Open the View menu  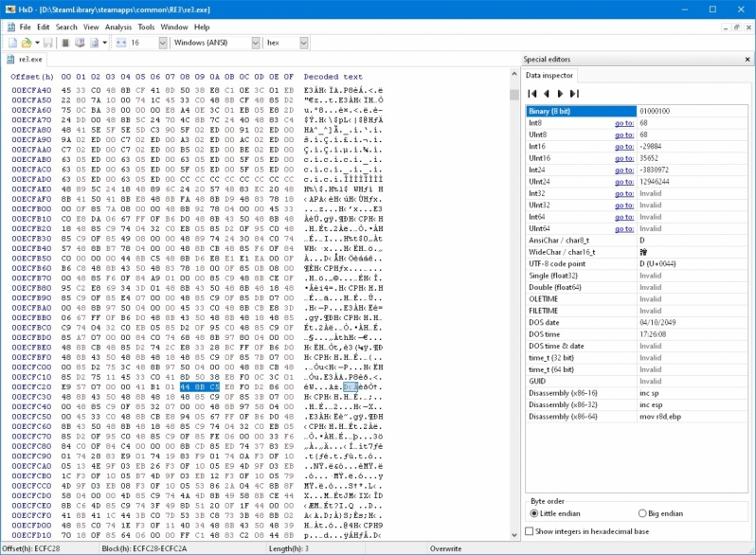click(x=91, y=27)
